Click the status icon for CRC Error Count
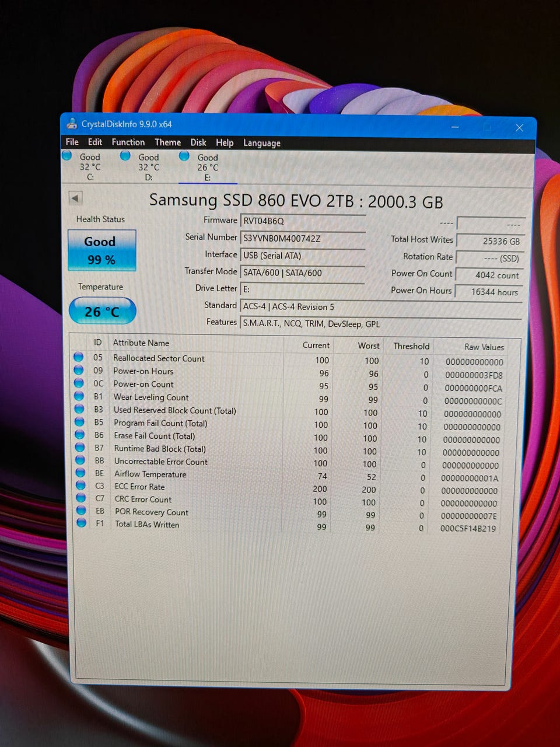The height and width of the screenshot is (747, 560). point(82,498)
